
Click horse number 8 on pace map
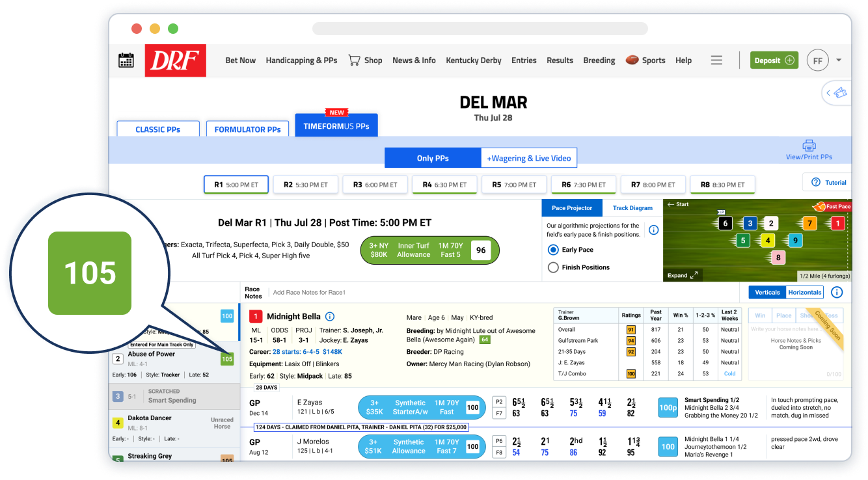coord(778,258)
